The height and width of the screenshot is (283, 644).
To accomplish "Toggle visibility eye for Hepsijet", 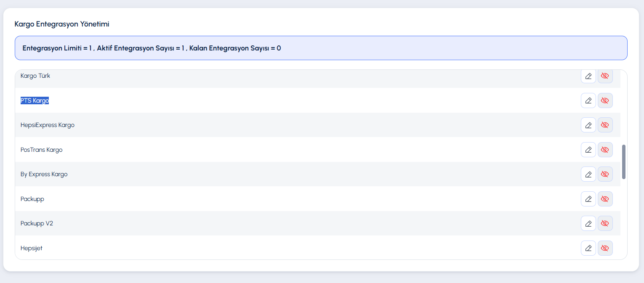I will (x=605, y=248).
